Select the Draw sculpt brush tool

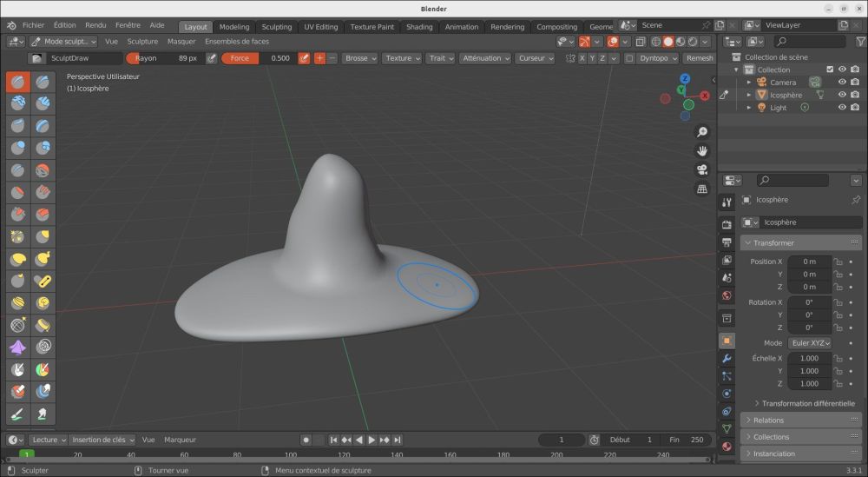tap(18, 83)
